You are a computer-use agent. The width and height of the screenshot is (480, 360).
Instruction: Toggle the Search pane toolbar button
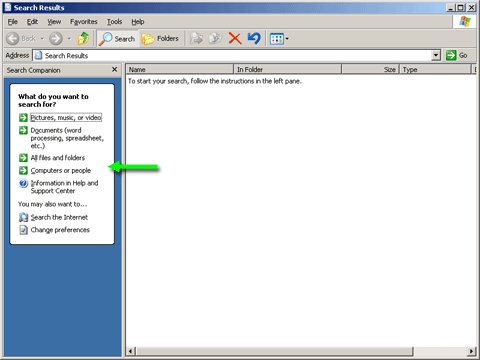pos(117,39)
